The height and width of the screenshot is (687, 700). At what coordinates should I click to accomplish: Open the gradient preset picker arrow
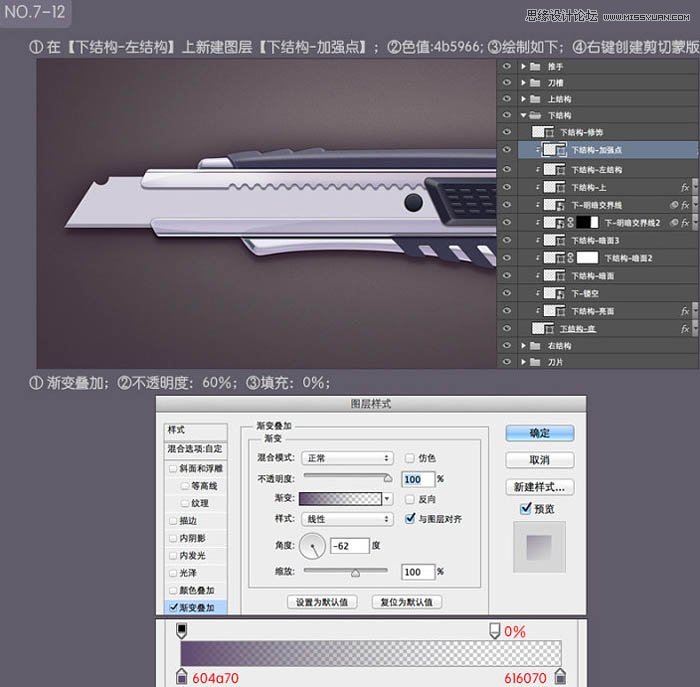388,499
